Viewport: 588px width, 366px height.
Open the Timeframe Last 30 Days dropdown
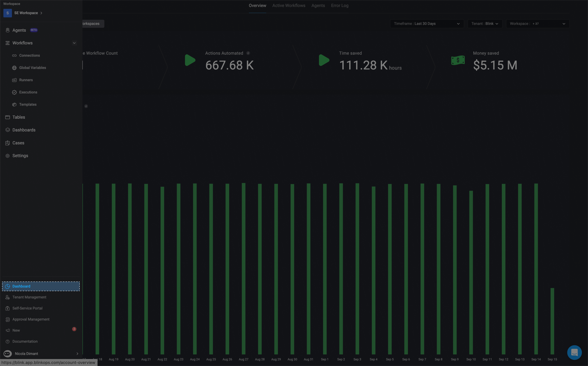427,24
